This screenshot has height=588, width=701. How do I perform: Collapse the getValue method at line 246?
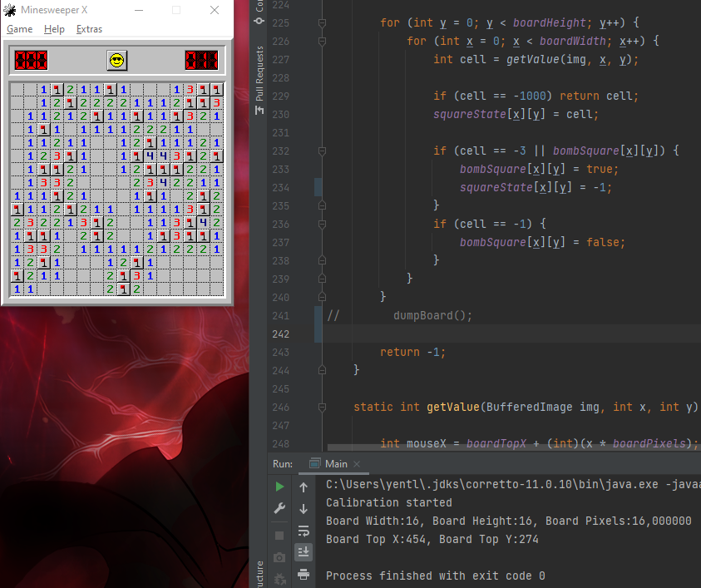tap(322, 408)
